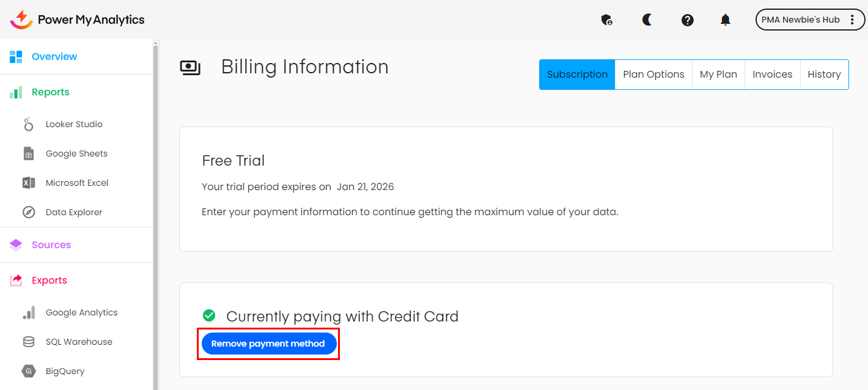Open the shield security icon in header
The height and width of the screenshot is (390, 868).
(x=606, y=20)
